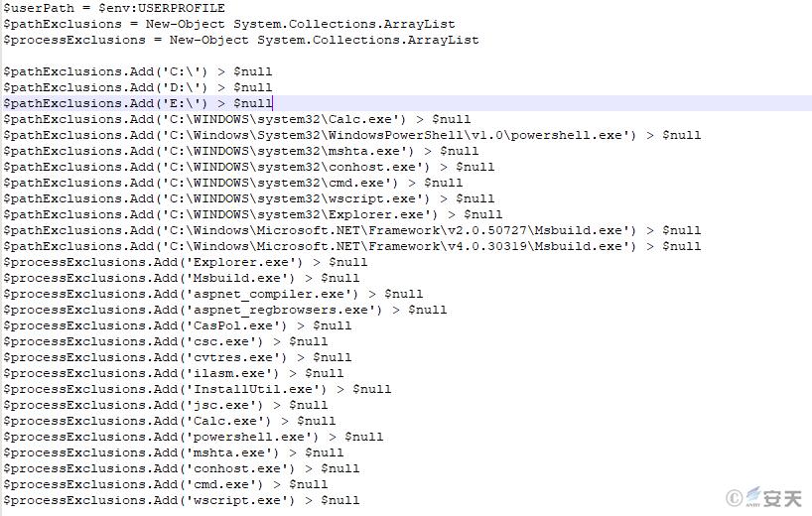This screenshot has height=516, width=812.
Task: Click the processExclusions 'Msbuild.exe' line
Action: click(x=182, y=279)
